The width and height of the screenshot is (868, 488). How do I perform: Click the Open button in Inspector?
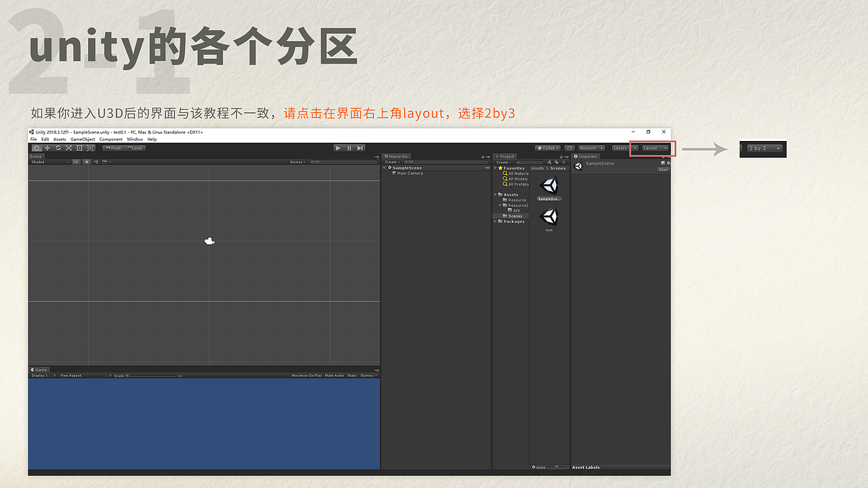point(663,169)
